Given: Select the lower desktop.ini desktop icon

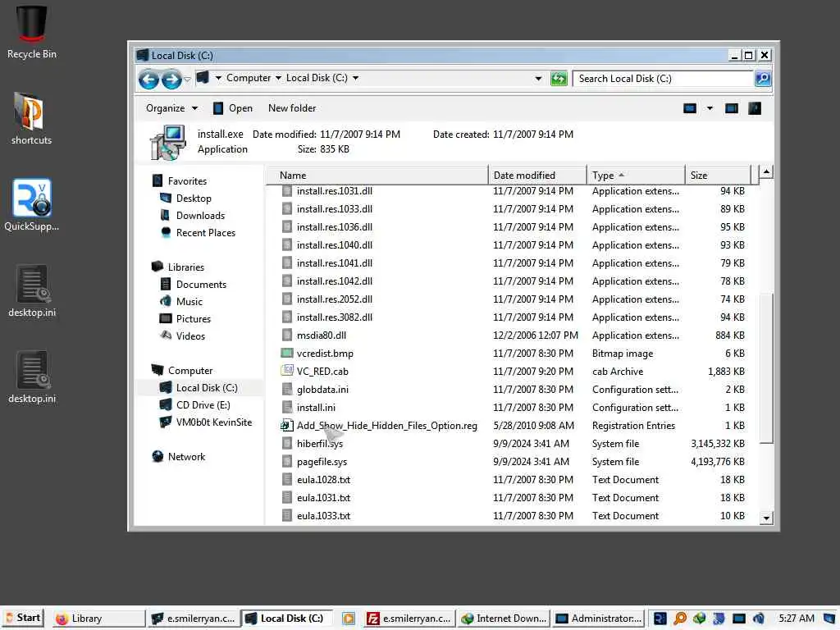Looking at the screenshot, I should click(32, 377).
